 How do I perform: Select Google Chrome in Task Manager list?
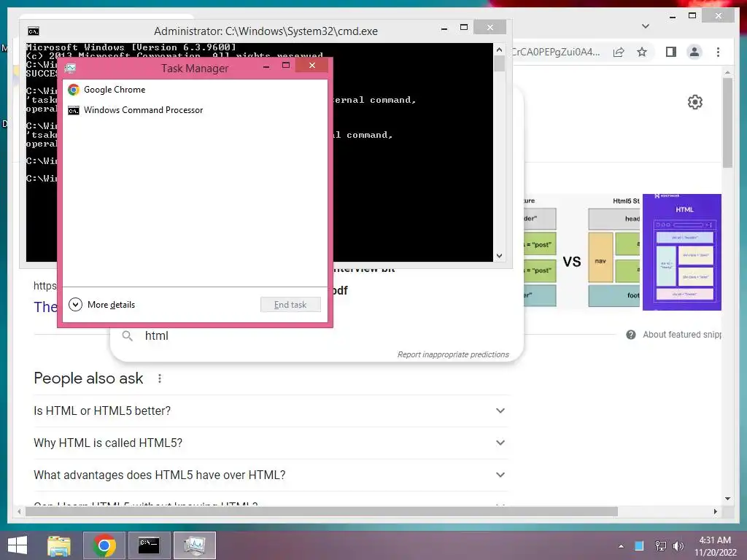(195, 90)
